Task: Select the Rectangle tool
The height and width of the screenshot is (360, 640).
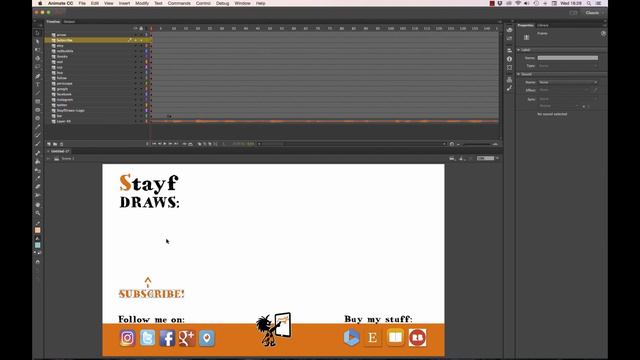Action: (38, 101)
